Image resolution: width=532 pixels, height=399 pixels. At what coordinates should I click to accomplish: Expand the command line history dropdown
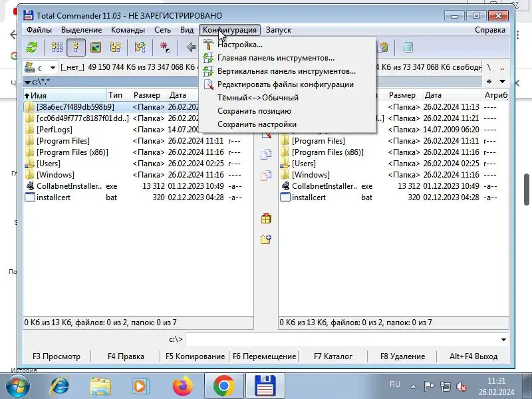tap(503, 339)
